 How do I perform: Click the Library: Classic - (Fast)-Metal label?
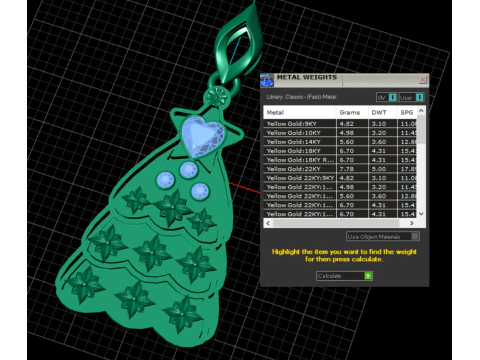point(301,97)
